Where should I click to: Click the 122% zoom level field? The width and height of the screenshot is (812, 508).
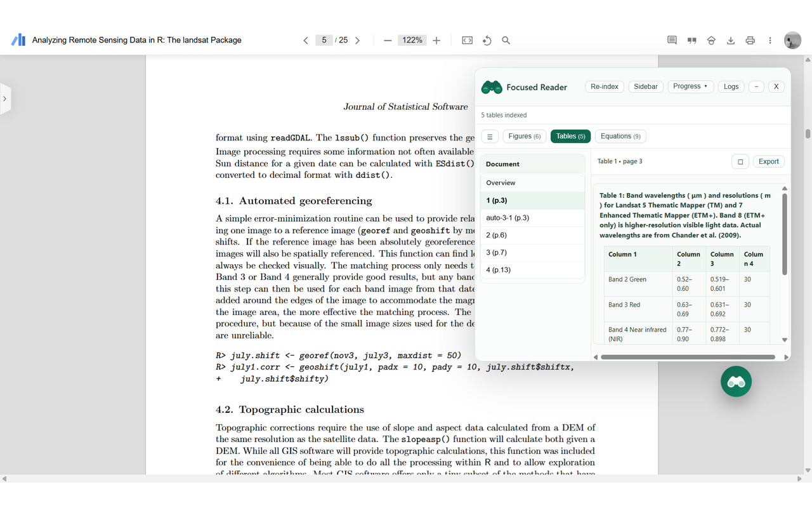point(412,40)
